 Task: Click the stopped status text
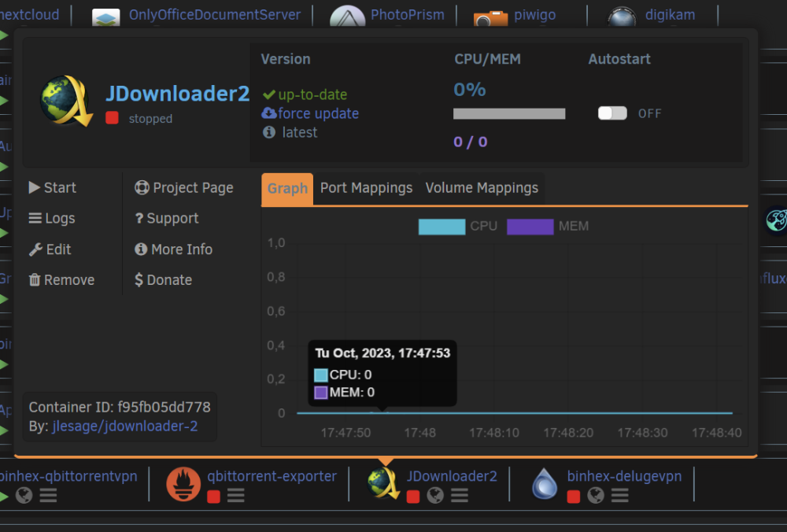pyautogui.click(x=150, y=119)
